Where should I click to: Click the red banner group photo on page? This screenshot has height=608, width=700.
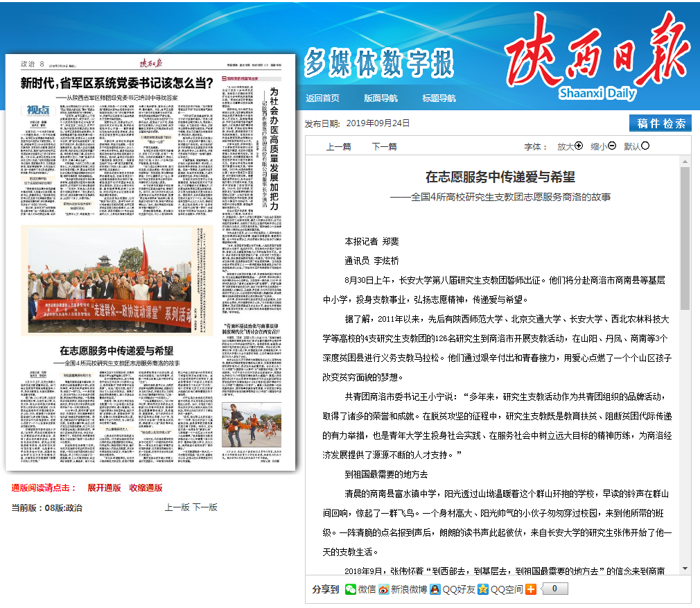pyautogui.click(x=110, y=280)
